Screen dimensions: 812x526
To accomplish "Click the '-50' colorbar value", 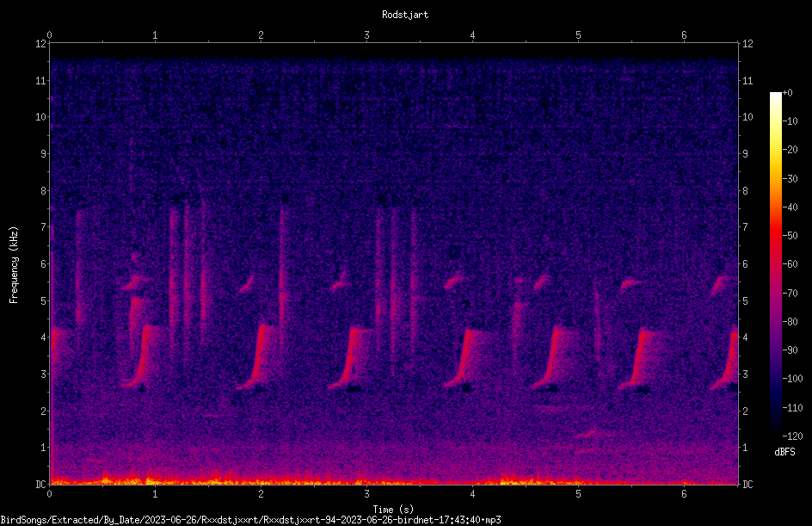I will click(x=790, y=236).
